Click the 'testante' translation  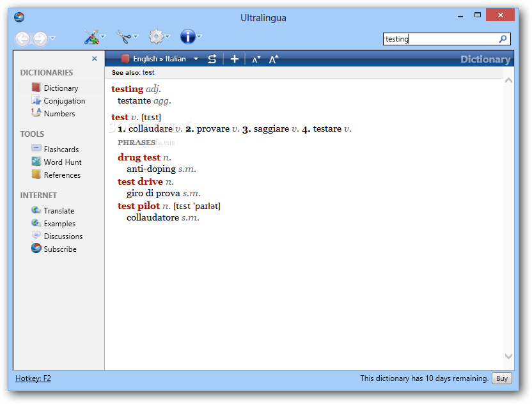point(134,101)
